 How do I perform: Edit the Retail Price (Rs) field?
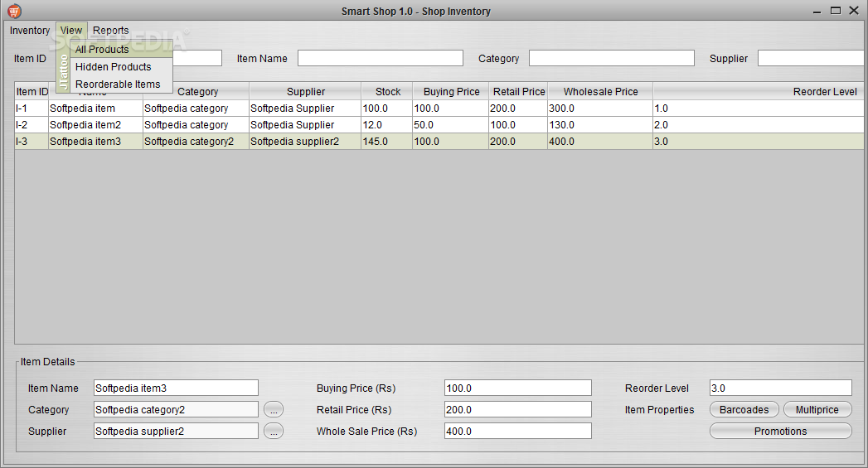[518, 409]
